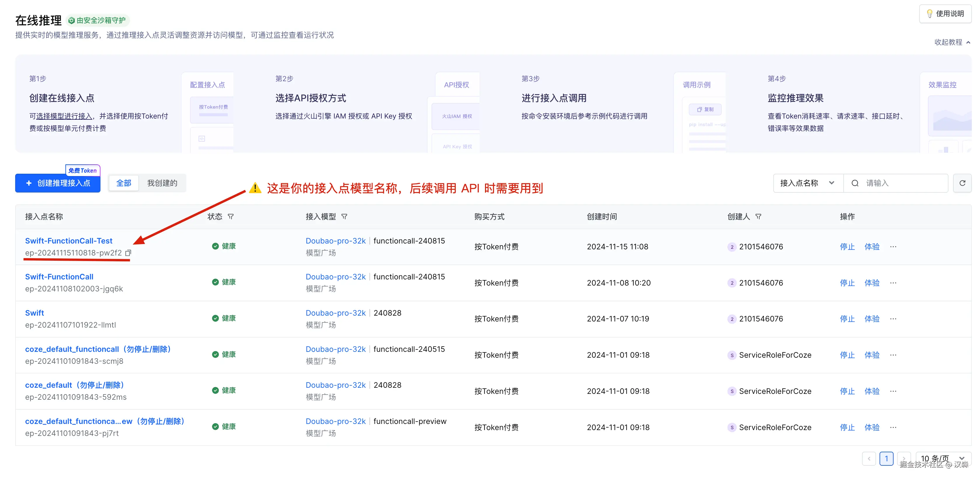This screenshot has height=480, width=980.
Task: Click 体验 for the 2024-11-07 Swift endpoint
Action: coord(872,319)
